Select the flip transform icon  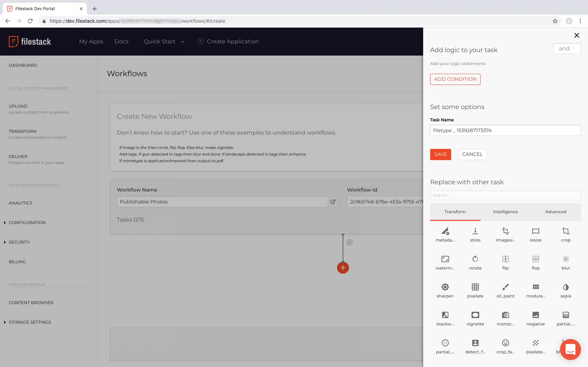pos(505,259)
